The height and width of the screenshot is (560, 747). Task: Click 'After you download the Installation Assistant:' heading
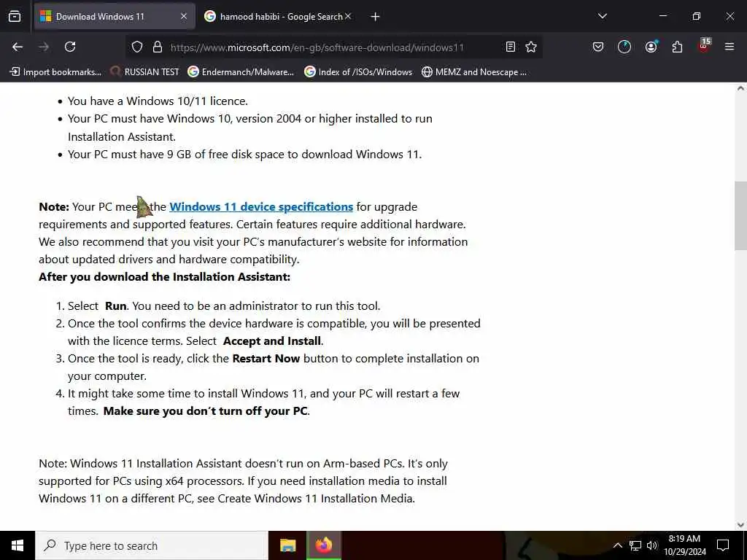click(164, 276)
